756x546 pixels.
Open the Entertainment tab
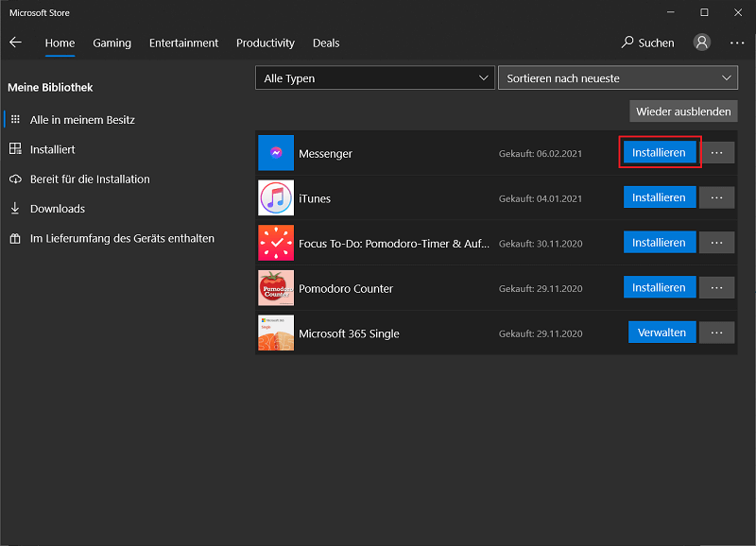pos(183,43)
